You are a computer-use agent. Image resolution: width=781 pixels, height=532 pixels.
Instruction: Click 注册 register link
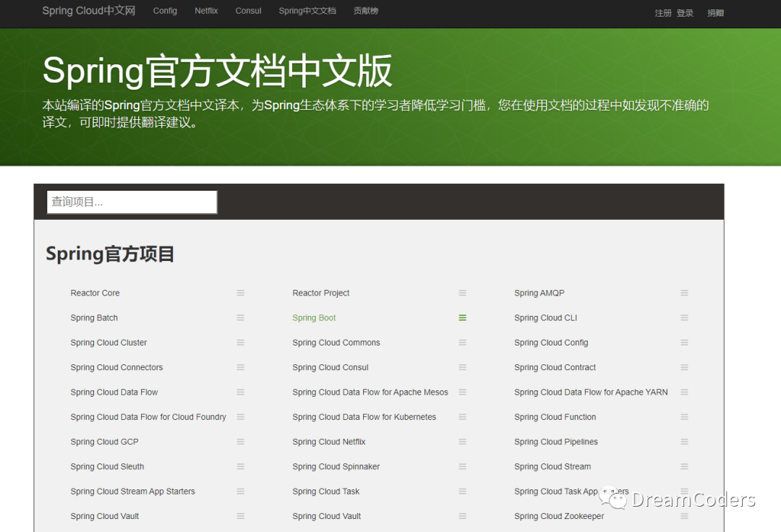[663, 13]
